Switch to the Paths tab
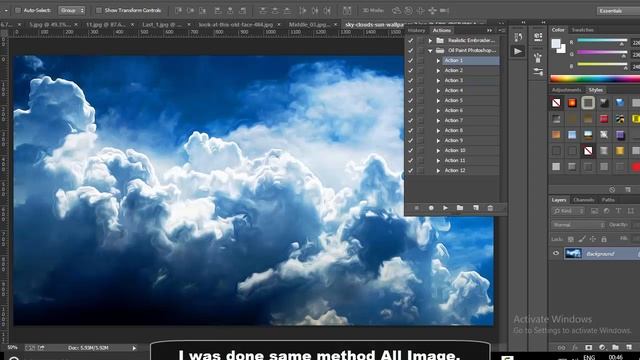 [608, 200]
